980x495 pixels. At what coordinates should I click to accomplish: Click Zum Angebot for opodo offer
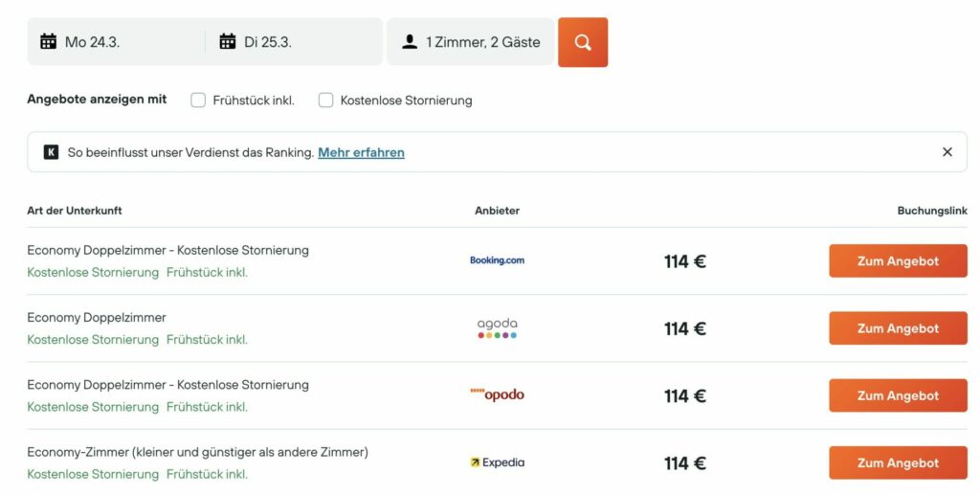tap(898, 395)
